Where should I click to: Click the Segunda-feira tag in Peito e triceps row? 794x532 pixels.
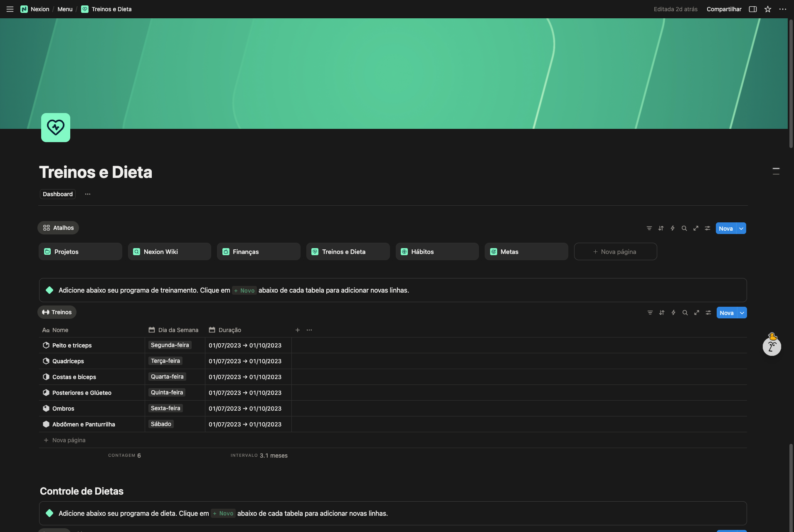point(170,345)
